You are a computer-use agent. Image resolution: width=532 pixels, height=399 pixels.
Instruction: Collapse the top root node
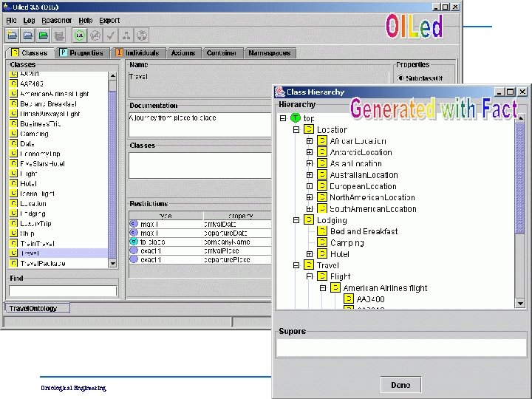click(283, 118)
